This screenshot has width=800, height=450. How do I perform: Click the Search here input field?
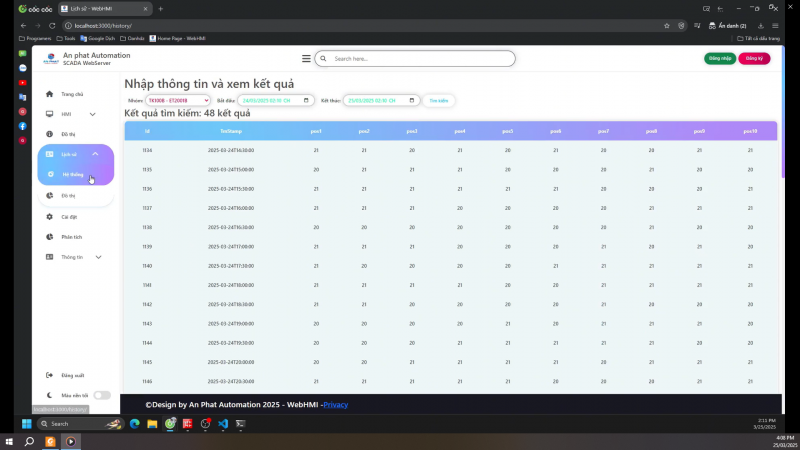point(415,59)
